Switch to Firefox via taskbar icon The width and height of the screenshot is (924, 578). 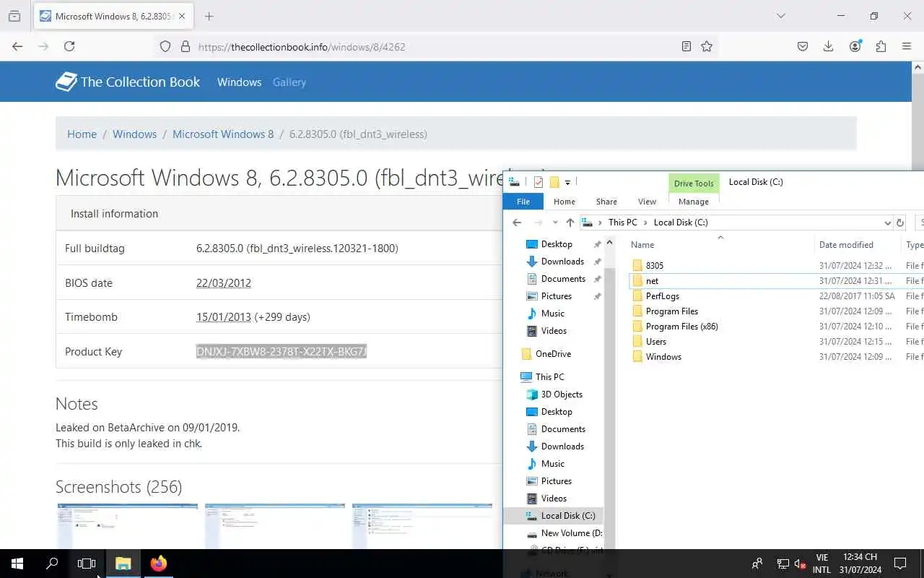(159, 564)
